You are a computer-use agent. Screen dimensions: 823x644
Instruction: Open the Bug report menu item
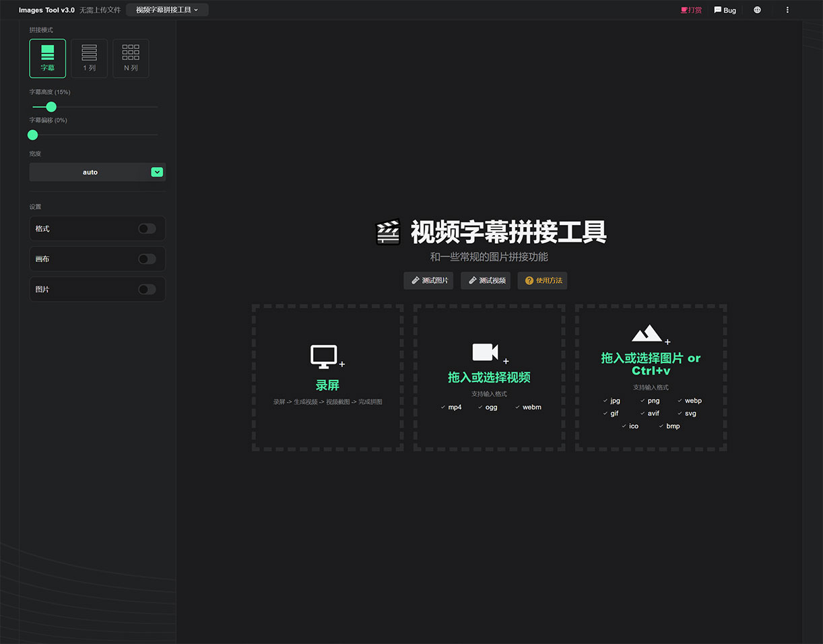725,10
